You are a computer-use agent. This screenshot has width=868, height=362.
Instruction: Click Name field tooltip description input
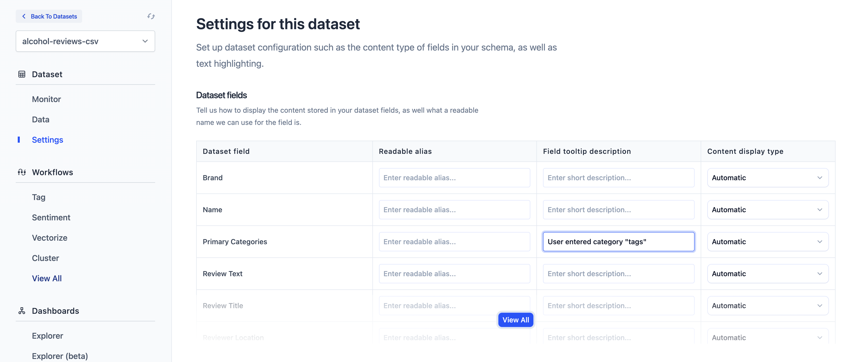(618, 210)
